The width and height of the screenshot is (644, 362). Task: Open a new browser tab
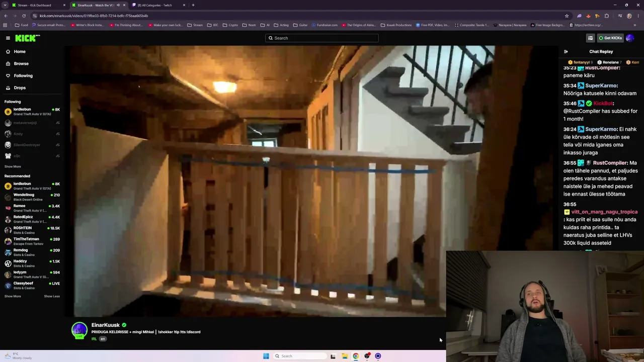[x=193, y=5]
